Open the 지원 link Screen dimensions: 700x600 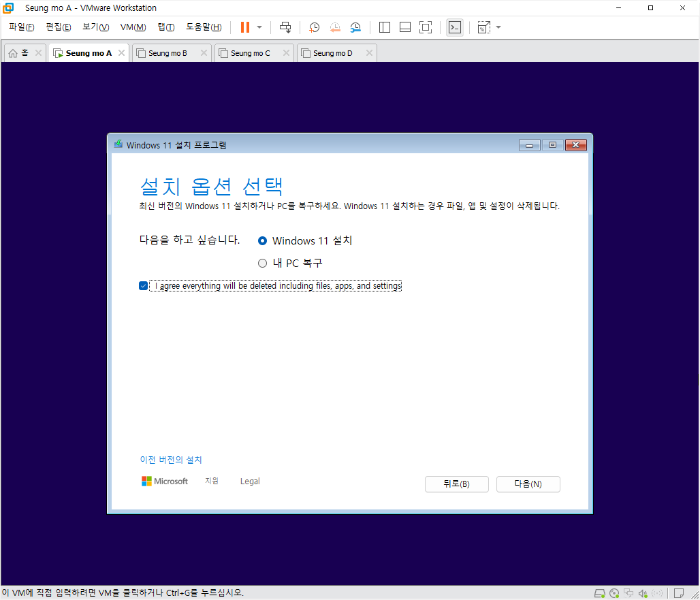pyautogui.click(x=212, y=481)
